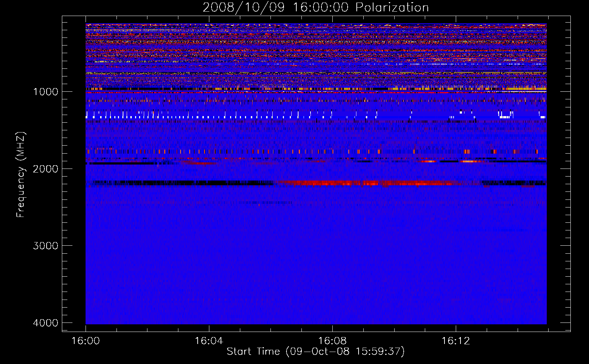This screenshot has height=364, width=589.
Task: Click the plot title '2008/10/09 16:00:00 Polarization'
Action: click(316, 7)
